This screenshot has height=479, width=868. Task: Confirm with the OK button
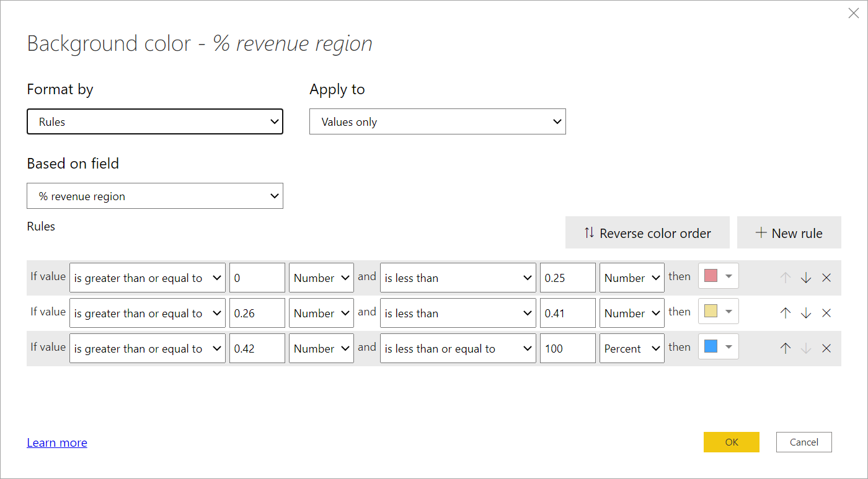pos(732,442)
